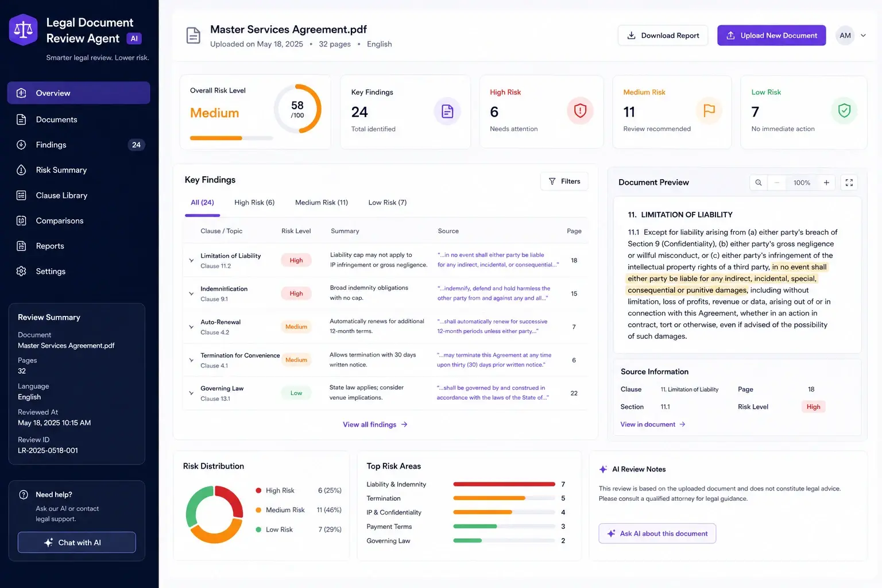882x588 pixels.
Task: Click the Indemnification source quote link
Action: coord(494,293)
